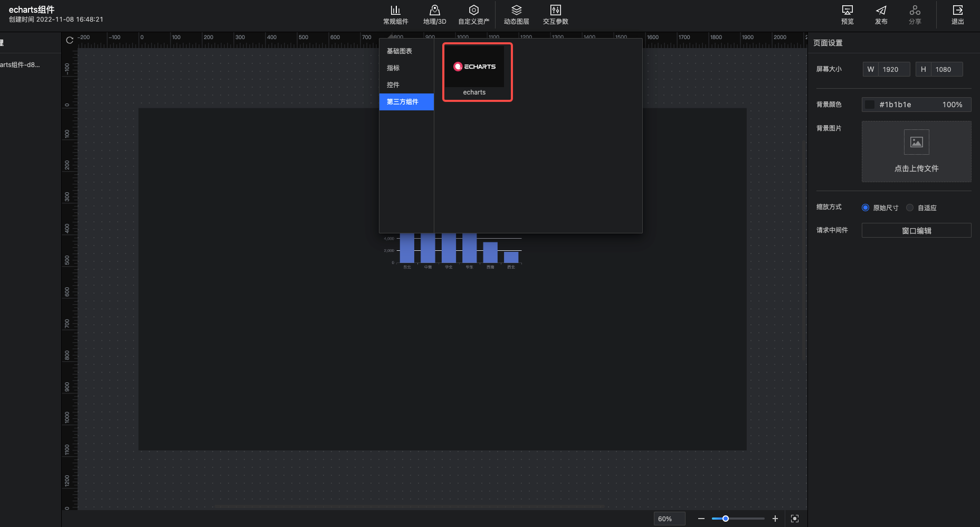
Task: Click the fit-to-screen icon at bottom right
Action: pos(795,519)
